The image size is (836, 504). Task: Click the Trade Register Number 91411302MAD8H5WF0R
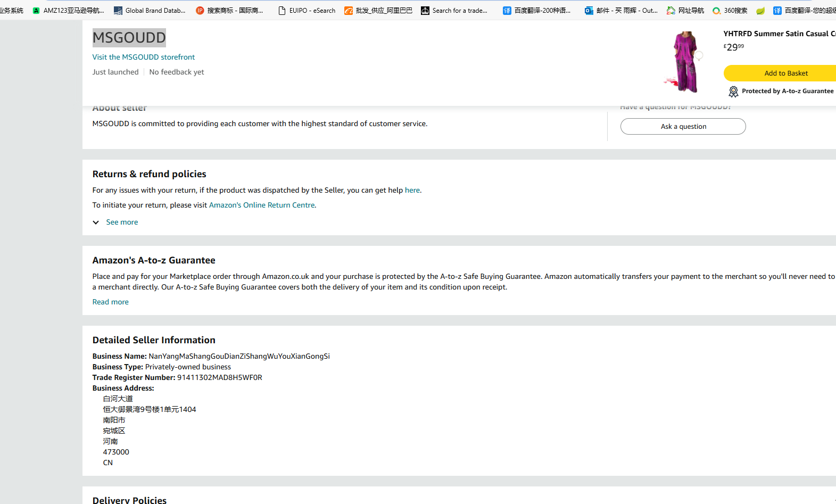click(177, 377)
